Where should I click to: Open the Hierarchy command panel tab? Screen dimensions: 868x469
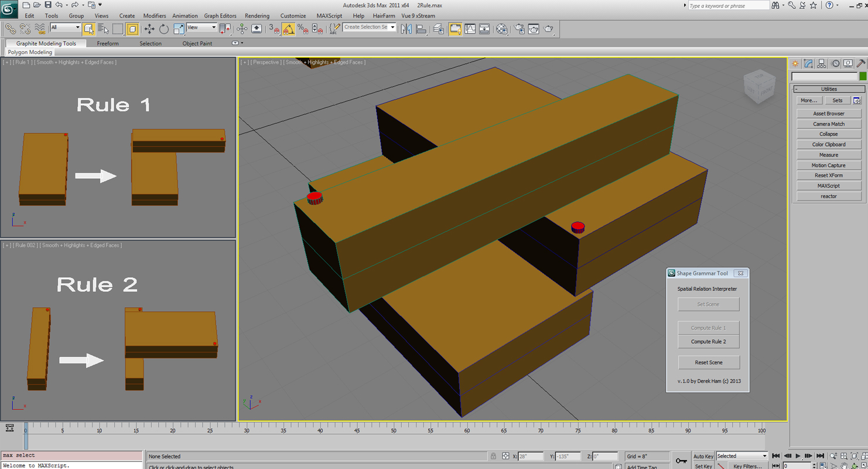click(x=822, y=64)
